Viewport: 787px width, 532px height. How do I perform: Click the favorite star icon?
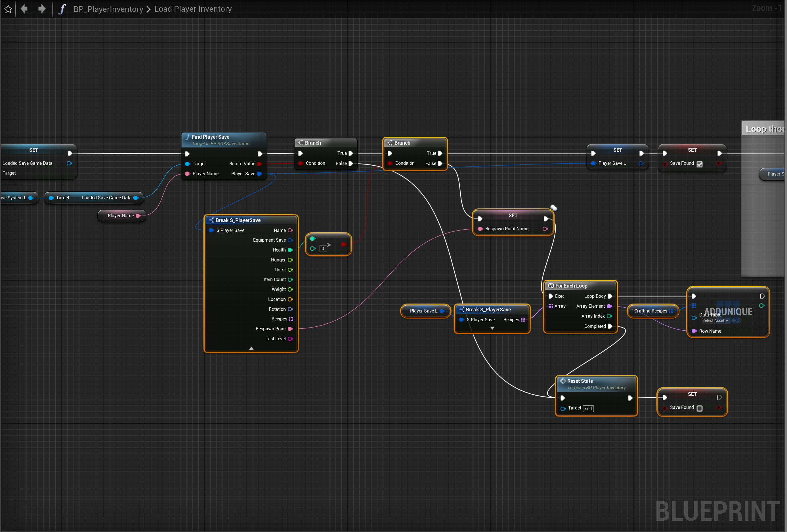coord(8,9)
